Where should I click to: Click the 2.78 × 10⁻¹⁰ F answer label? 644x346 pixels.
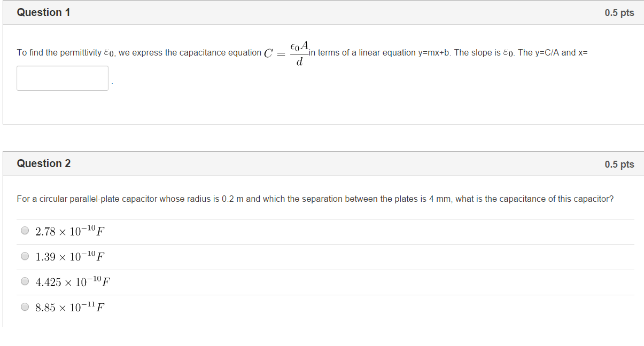click(70, 231)
